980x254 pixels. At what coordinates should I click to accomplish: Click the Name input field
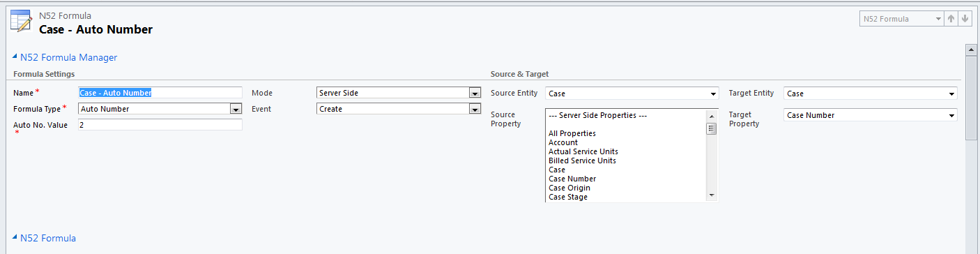[160, 92]
